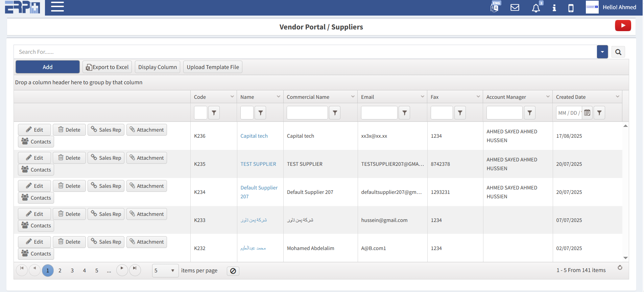Click the Code column filter funnel icon
The width and height of the screenshot is (644, 292).
tap(214, 113)
